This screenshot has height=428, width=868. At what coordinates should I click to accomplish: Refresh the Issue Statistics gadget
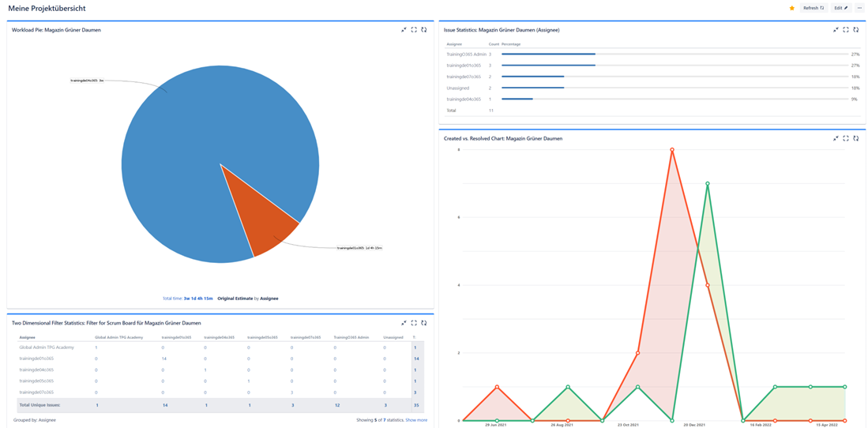pyautogui.click(x=856, y=30)
